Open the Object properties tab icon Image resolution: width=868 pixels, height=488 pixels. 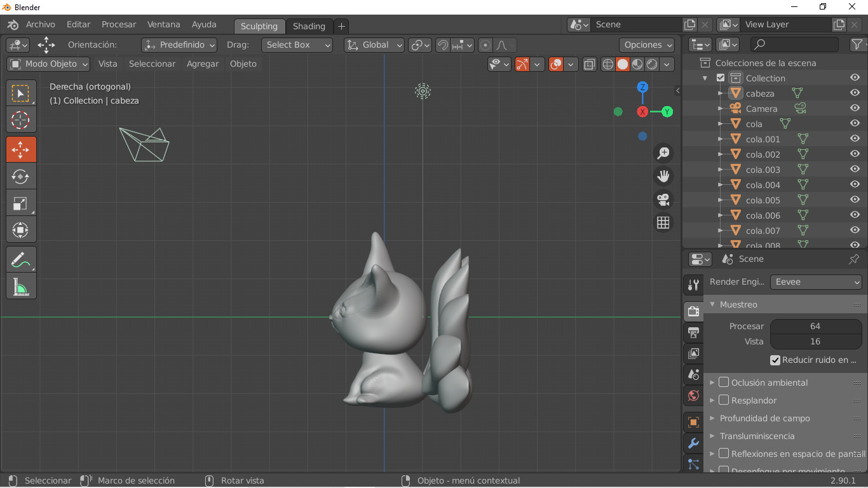(x=693, y=422)
